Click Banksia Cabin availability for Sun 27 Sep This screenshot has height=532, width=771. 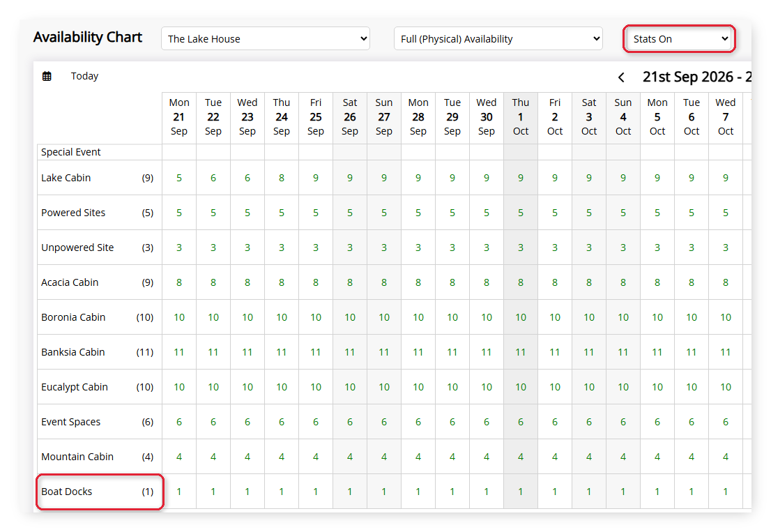pyautogui.click(x=384, y=353)
